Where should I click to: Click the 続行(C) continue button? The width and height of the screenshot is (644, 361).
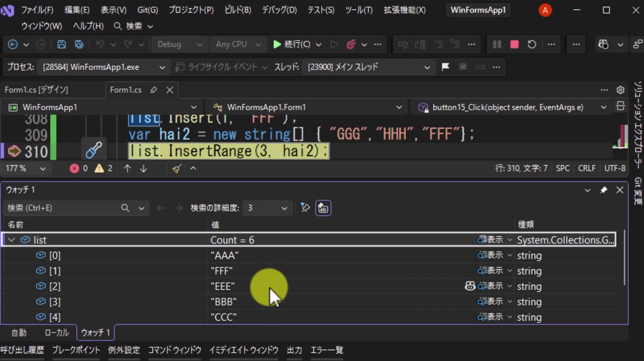click(x=291, y=44)
